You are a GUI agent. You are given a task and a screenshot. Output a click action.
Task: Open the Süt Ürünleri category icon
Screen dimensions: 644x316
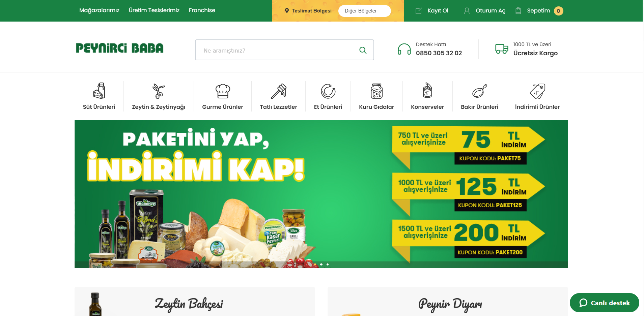(x=99, y=91)
